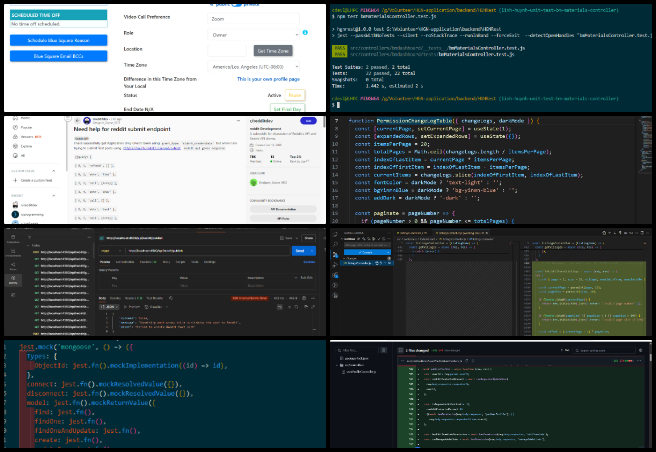This screenshot has height=452, width=656.
Task: Click the Schedule Blue Square Reason button
Action: tap(59, 41)
